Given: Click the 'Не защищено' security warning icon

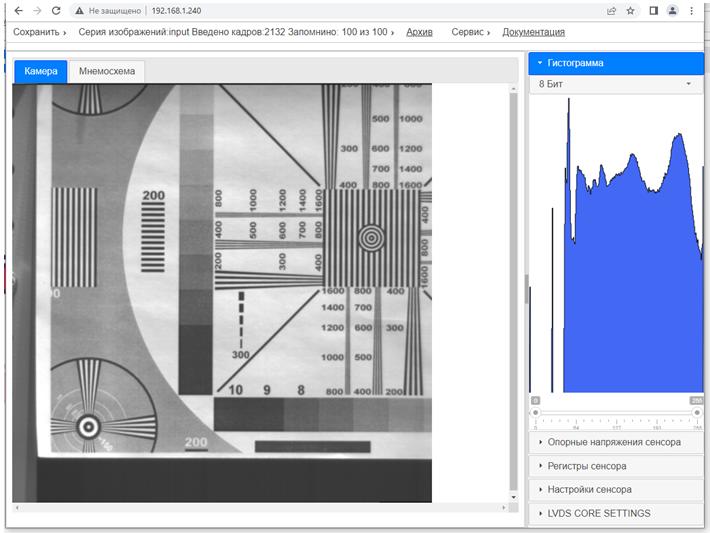Looking at the screenshot, I should [79, 10].
